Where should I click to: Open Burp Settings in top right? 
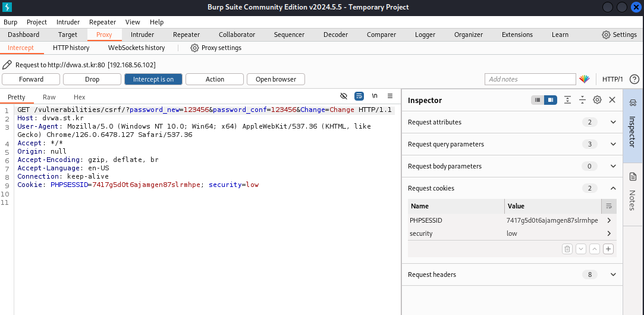tap(620, 35)
